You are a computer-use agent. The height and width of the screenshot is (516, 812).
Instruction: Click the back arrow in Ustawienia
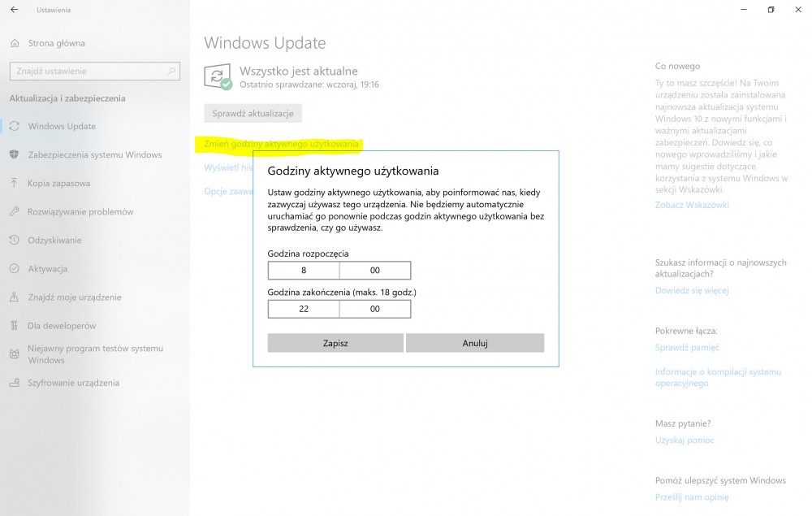coord(14,9)
